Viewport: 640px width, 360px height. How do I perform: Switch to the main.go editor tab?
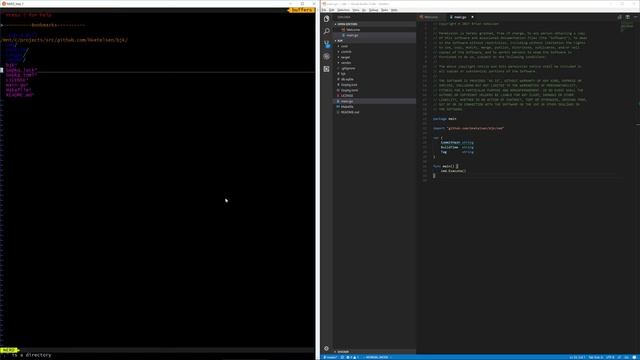coord(460,17)
